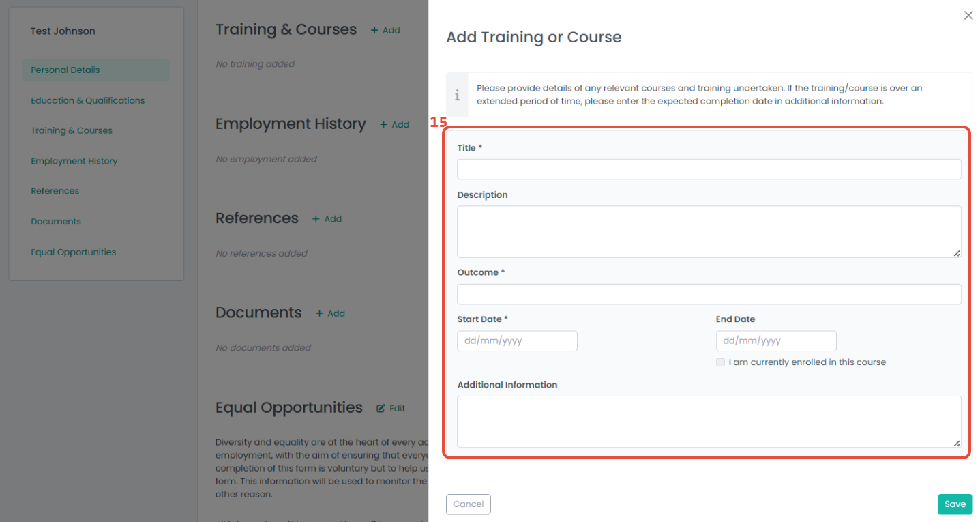Image resolution: width=980 pixels, height=522 pixels.
Task: Click the Description text area
Action: [709, 231]
